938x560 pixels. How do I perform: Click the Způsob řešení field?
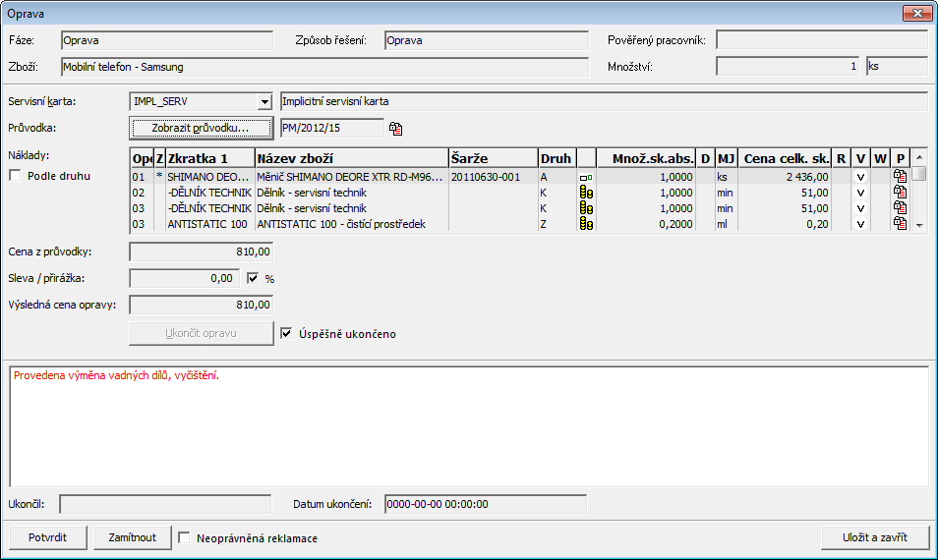point(487,40)
